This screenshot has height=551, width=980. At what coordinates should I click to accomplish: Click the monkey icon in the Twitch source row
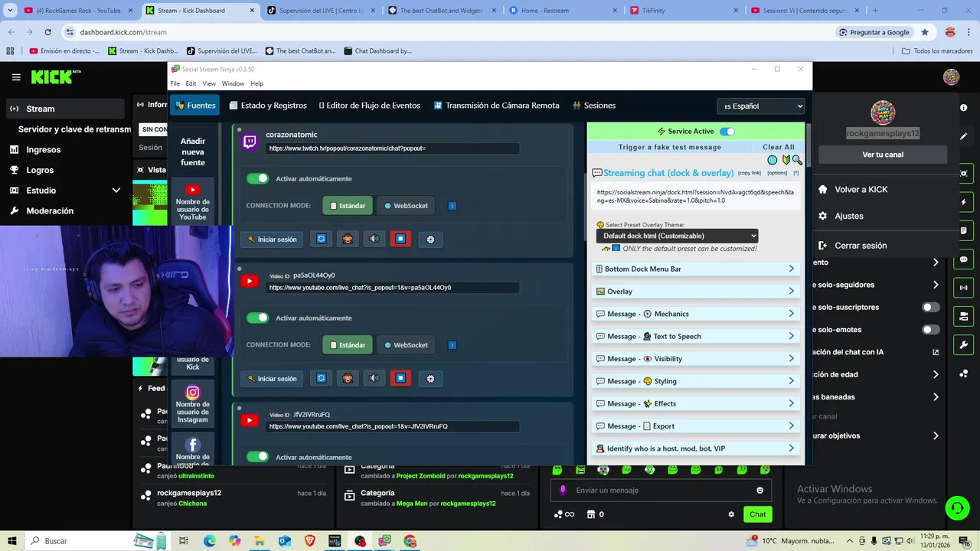(x=348, y=240)
